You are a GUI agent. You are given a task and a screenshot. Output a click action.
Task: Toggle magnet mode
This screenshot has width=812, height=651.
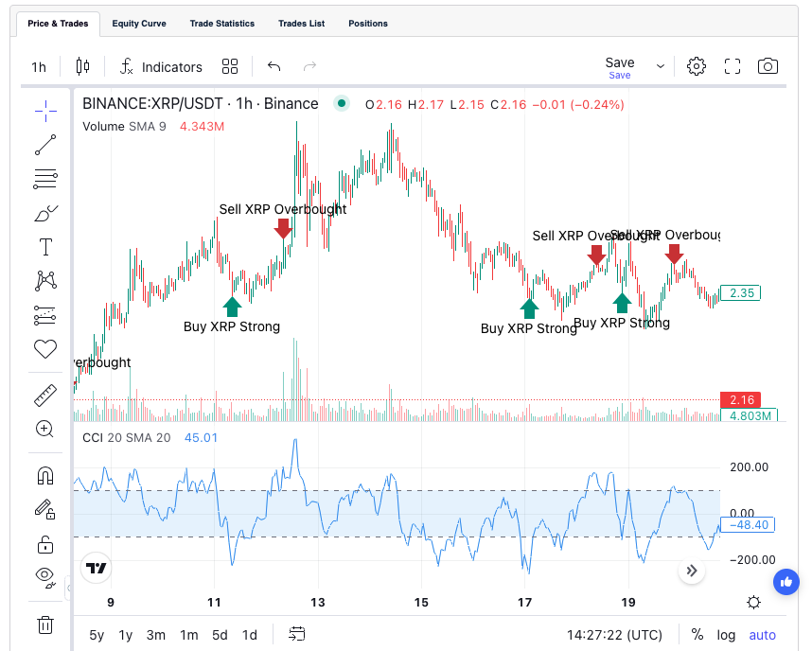click(x=45, y=475)
